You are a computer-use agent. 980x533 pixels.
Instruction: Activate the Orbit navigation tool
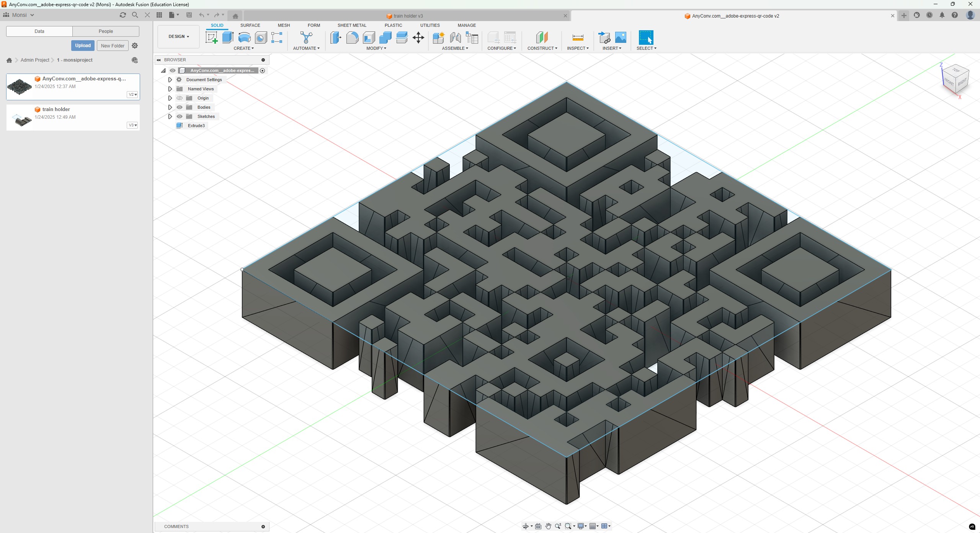(x=526, y=526)
